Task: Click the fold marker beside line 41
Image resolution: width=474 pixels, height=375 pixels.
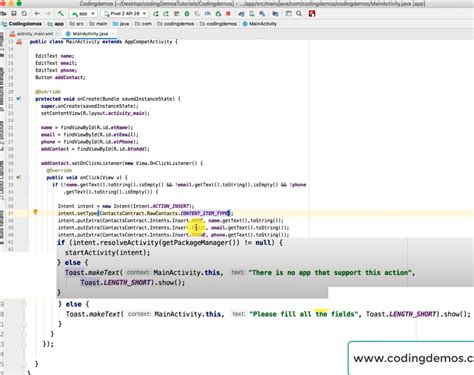Action: (27, 242)
